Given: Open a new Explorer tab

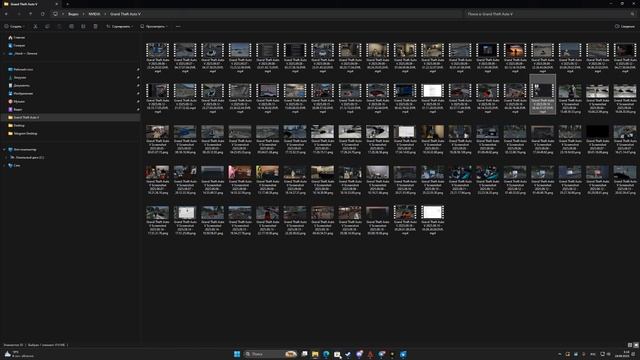Looking at the screenshot, I should (67, 4).
